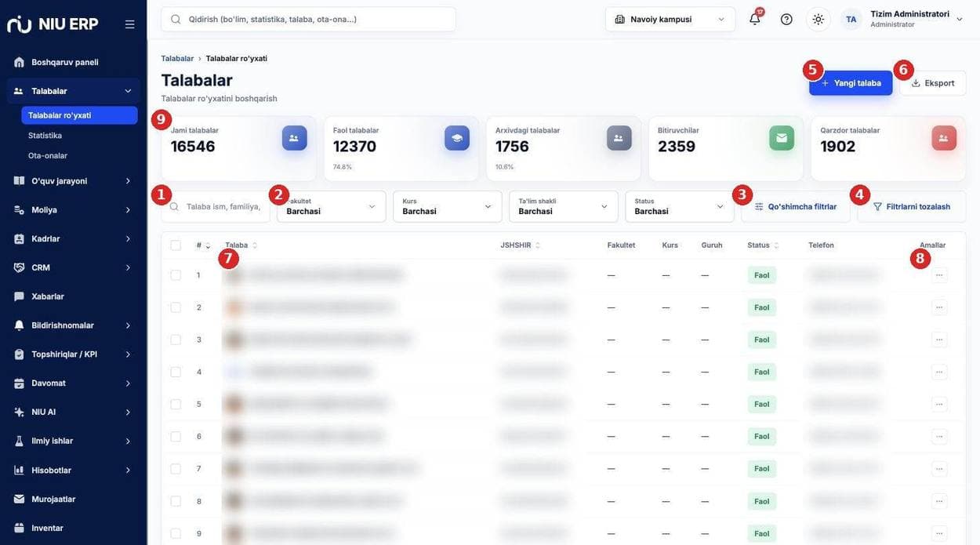Select the checkbox for row 4
The image size is (980, 545).
coord(176,372)
